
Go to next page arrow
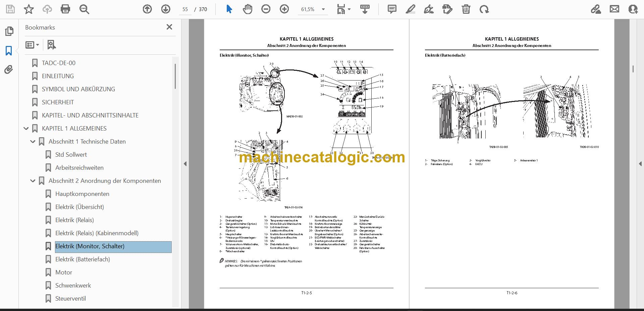166,9
